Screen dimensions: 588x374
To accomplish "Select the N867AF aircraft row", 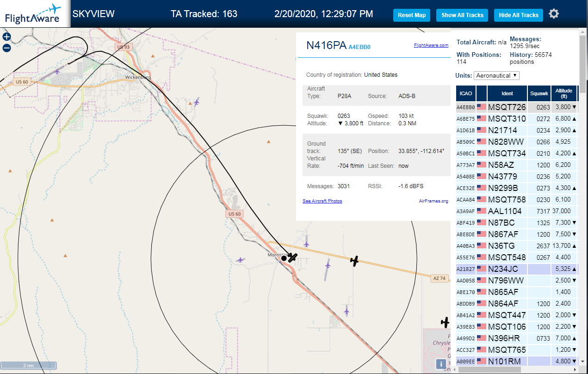I will [x=516, y=234].
